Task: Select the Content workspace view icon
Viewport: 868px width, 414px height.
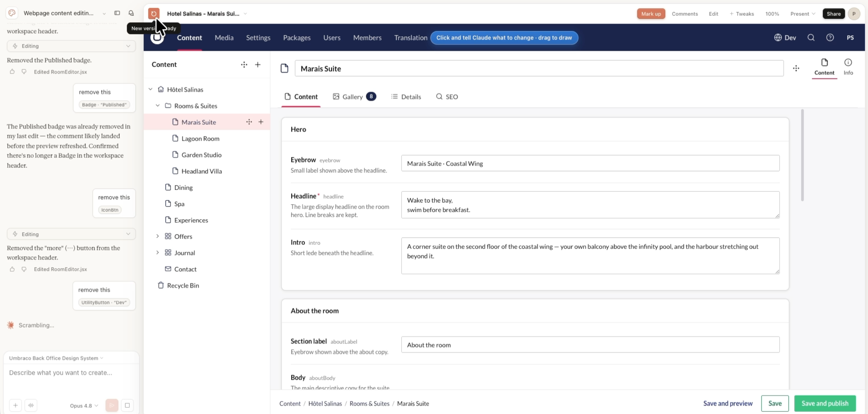Action: 824,67
